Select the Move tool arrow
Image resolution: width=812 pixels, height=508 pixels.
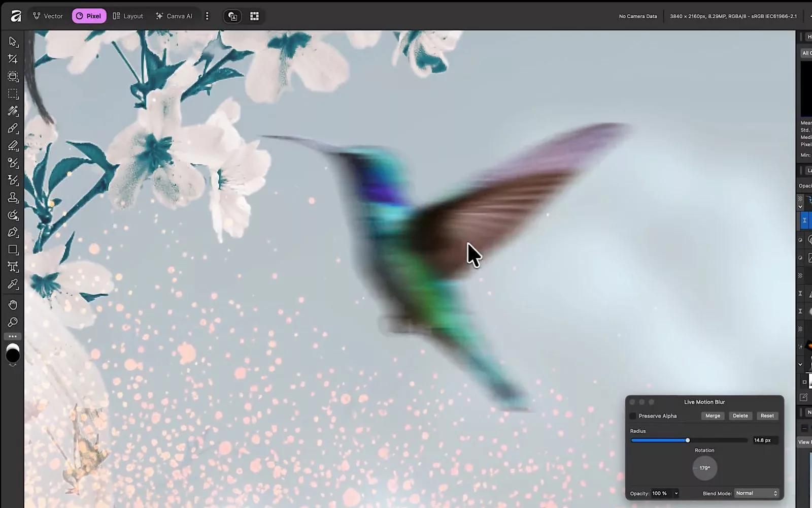coord(13,42)
